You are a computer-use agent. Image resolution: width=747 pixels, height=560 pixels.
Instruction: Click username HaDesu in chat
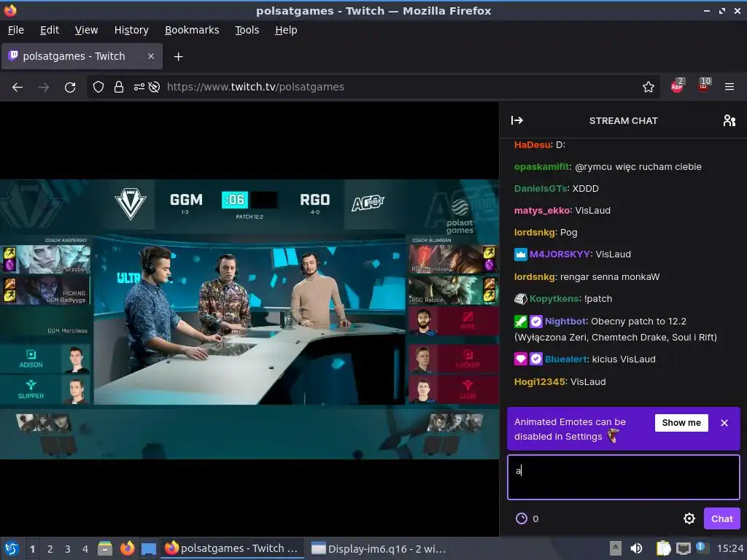tap(533, 145)
